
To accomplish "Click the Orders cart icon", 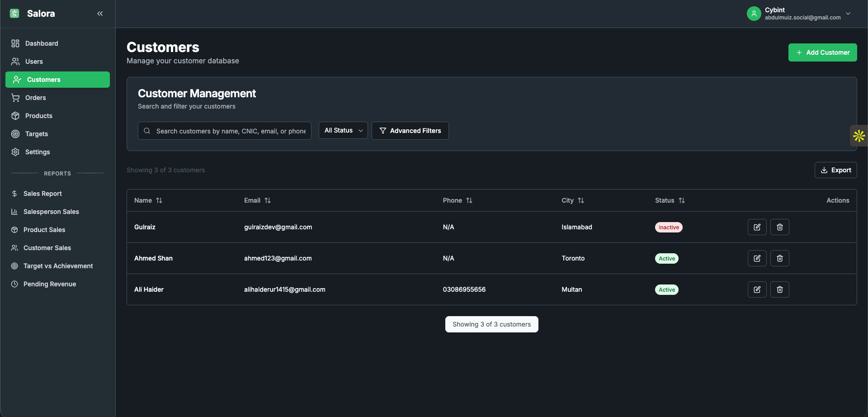I will tap(15, 98).
